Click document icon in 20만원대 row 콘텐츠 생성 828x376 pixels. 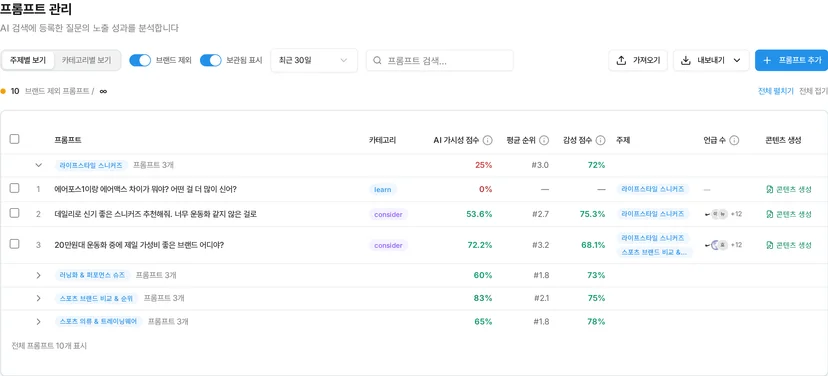[769, 245]
